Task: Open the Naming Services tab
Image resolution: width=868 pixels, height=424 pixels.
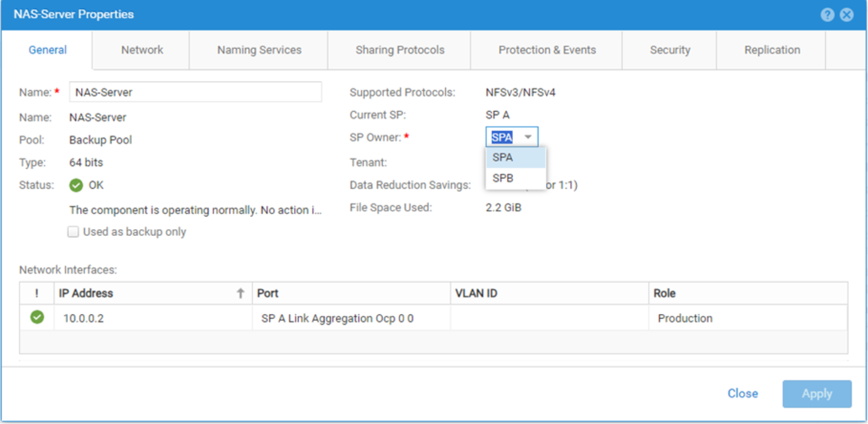Action: 259,50
